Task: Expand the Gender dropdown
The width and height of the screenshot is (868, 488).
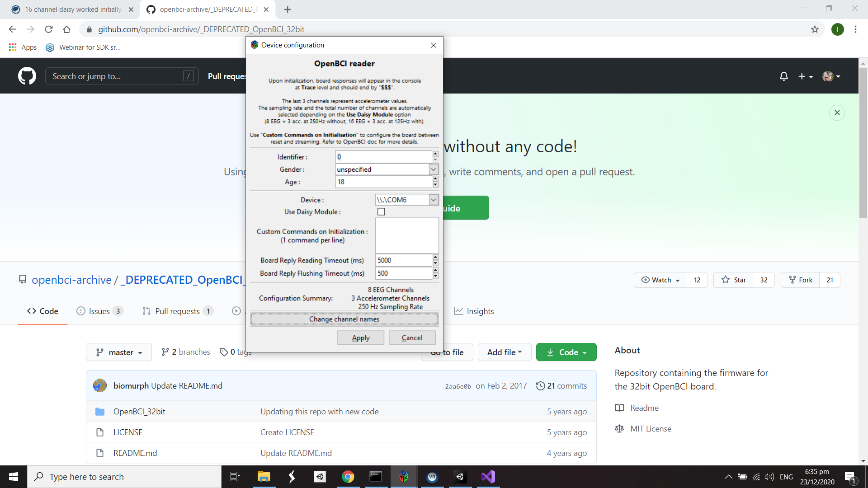Action: point(434,169)
